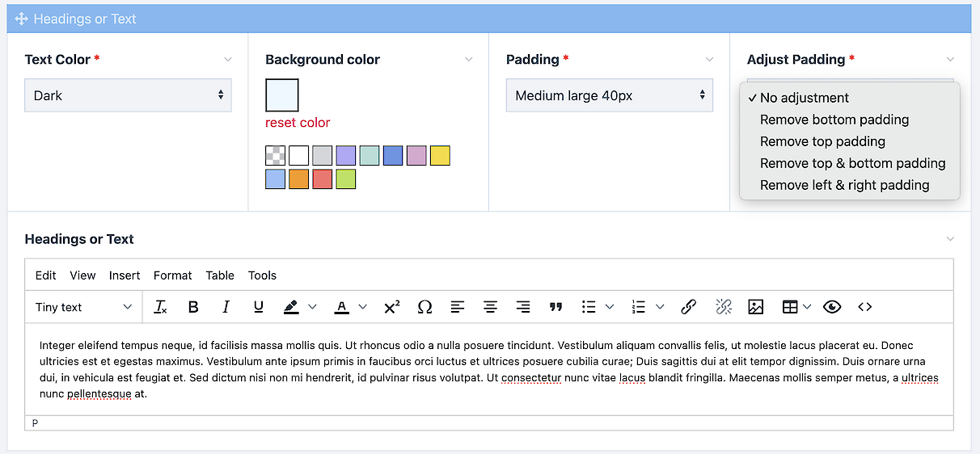Toggle Superscript formatting
The image size is (980, 454).
pos(392,307)
